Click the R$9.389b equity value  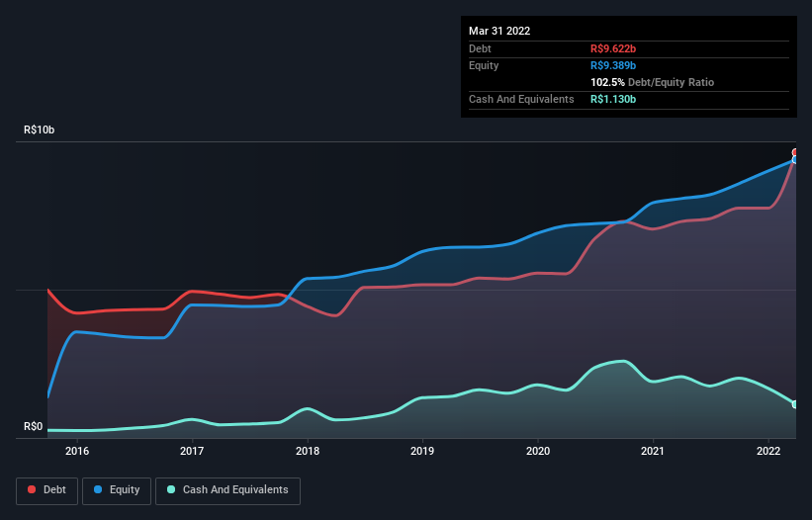613,65
